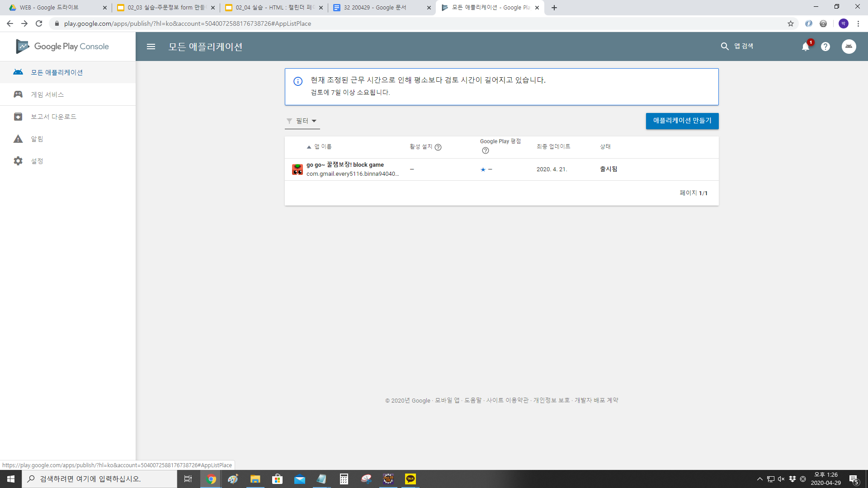Switch to the 02_03 실습 form tab

pyautogui.click(x=165, y=8)
